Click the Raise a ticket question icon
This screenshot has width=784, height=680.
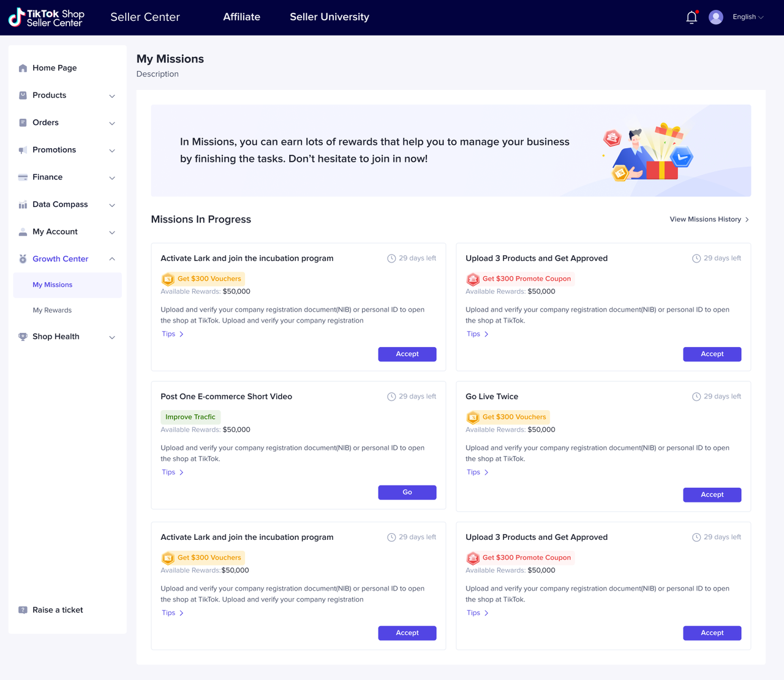pos(23,610)
